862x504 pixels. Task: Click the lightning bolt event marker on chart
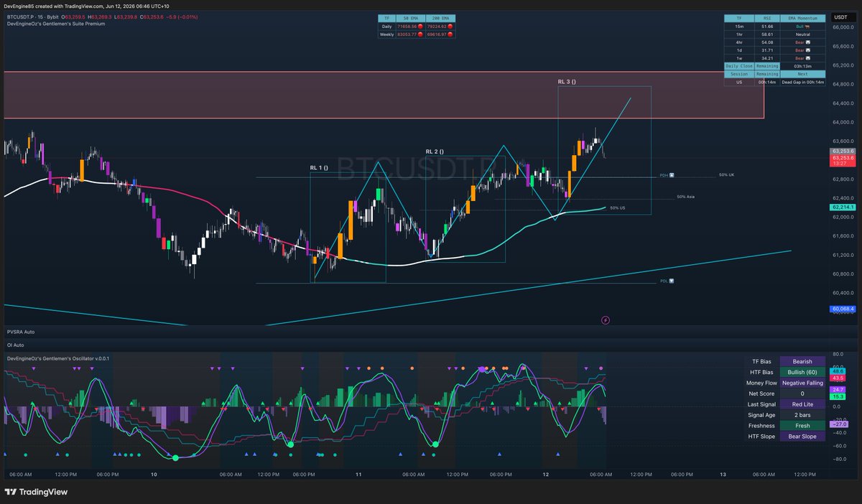coord(605,320)
